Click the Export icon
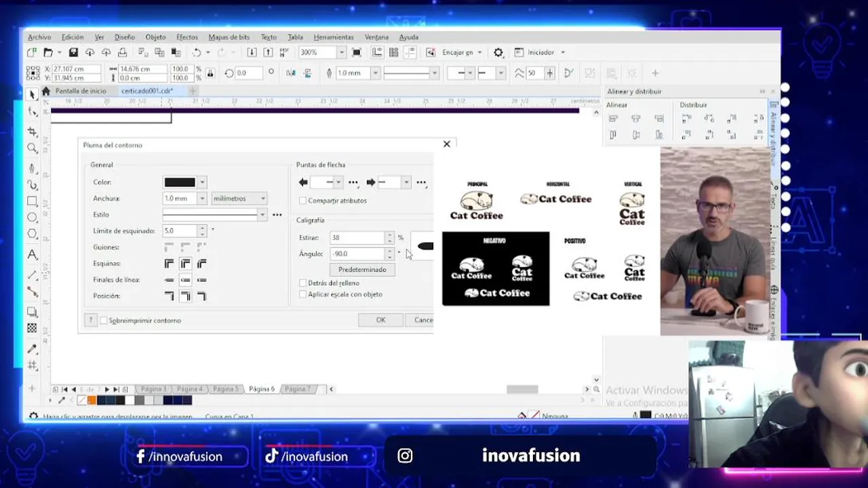 point(268,52)
